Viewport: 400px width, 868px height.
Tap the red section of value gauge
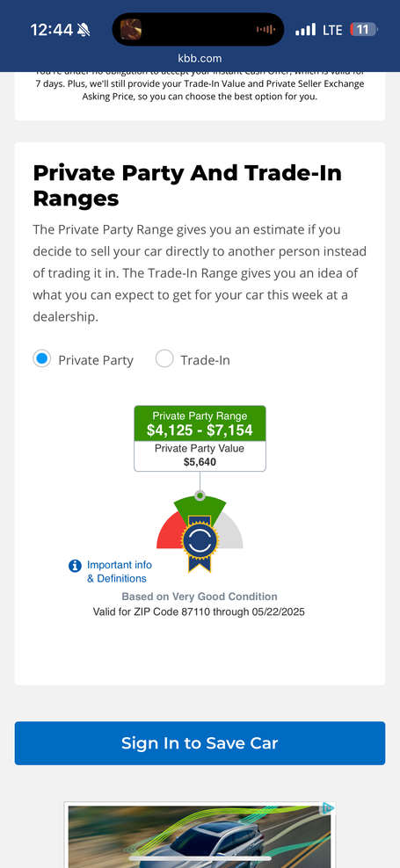(169, 532)
